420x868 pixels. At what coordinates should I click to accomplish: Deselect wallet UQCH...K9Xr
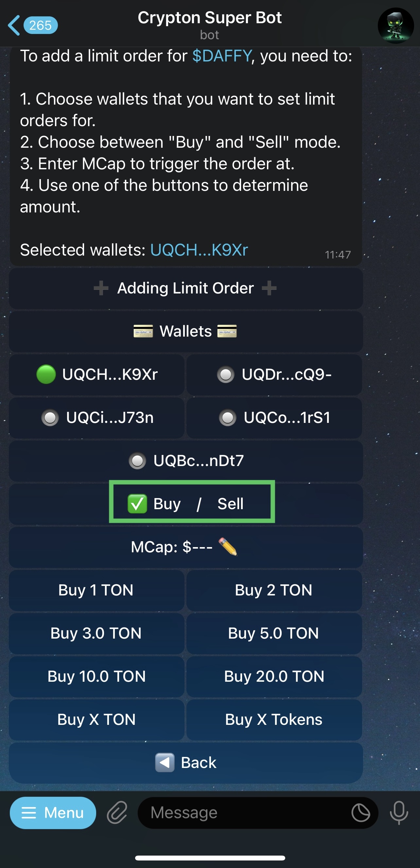97,375
